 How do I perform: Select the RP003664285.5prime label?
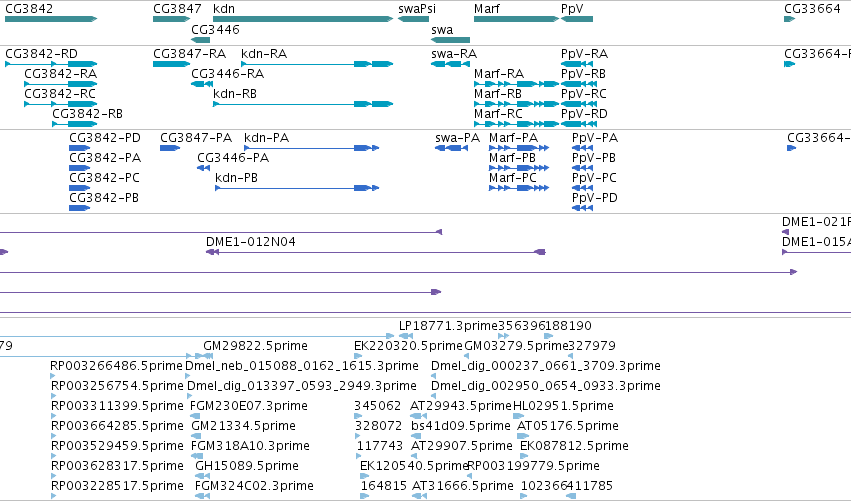coord(117,426)
